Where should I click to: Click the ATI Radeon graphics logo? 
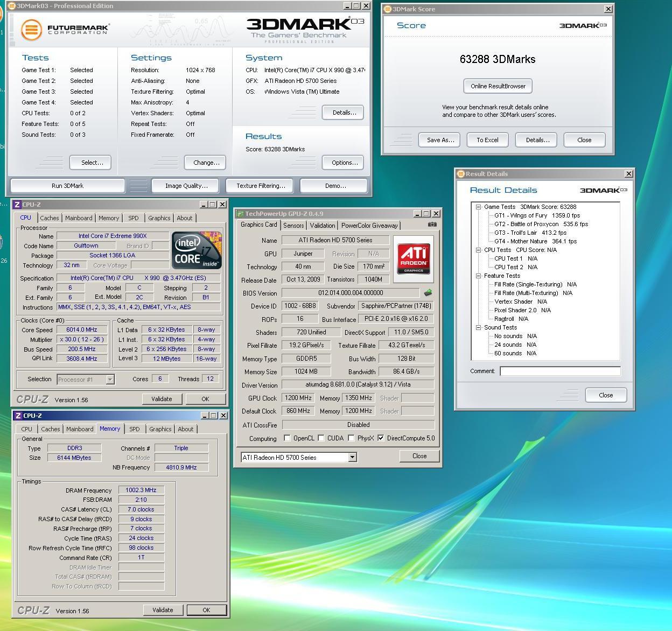point(414,259)
